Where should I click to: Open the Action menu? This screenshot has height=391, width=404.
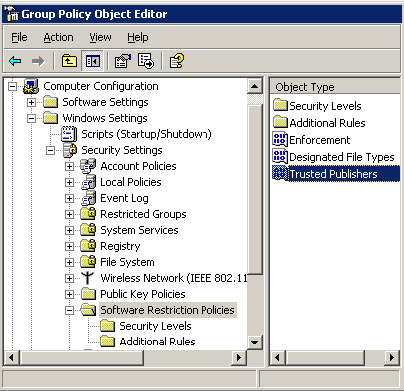58,37
